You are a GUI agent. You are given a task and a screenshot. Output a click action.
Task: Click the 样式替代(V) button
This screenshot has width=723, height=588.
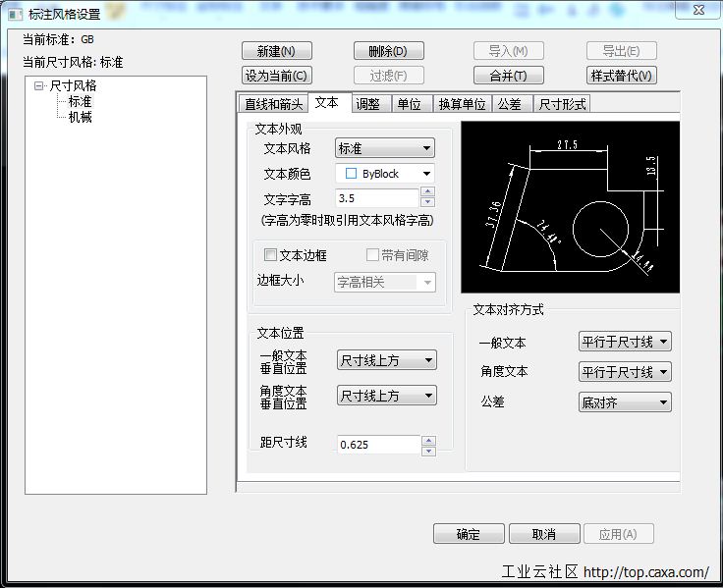pos(621,76)
